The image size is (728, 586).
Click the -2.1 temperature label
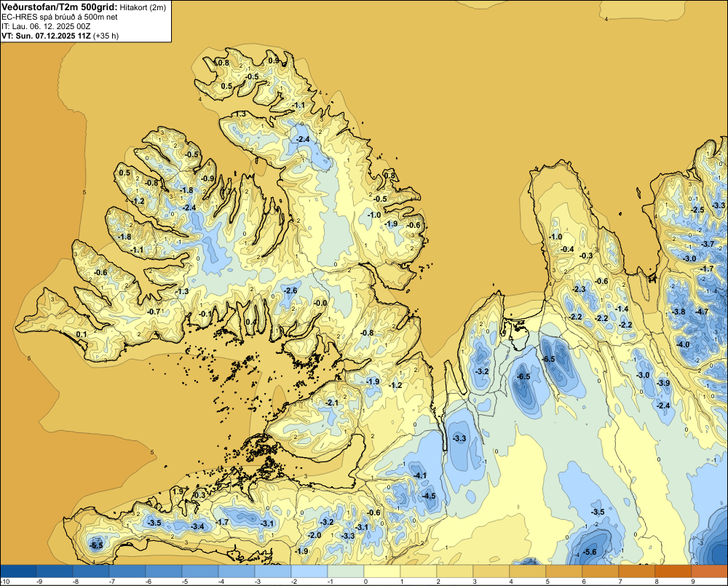click(x=332, y=403)
